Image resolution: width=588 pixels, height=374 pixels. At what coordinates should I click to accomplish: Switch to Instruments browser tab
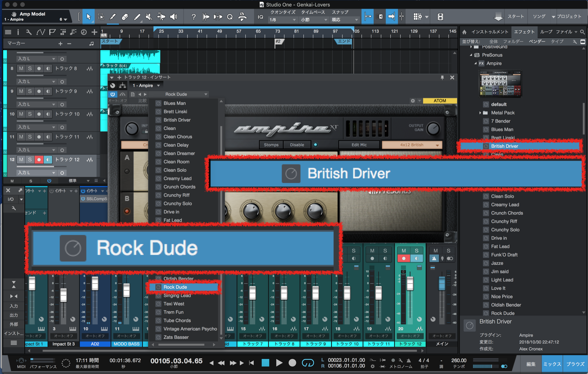490,32
